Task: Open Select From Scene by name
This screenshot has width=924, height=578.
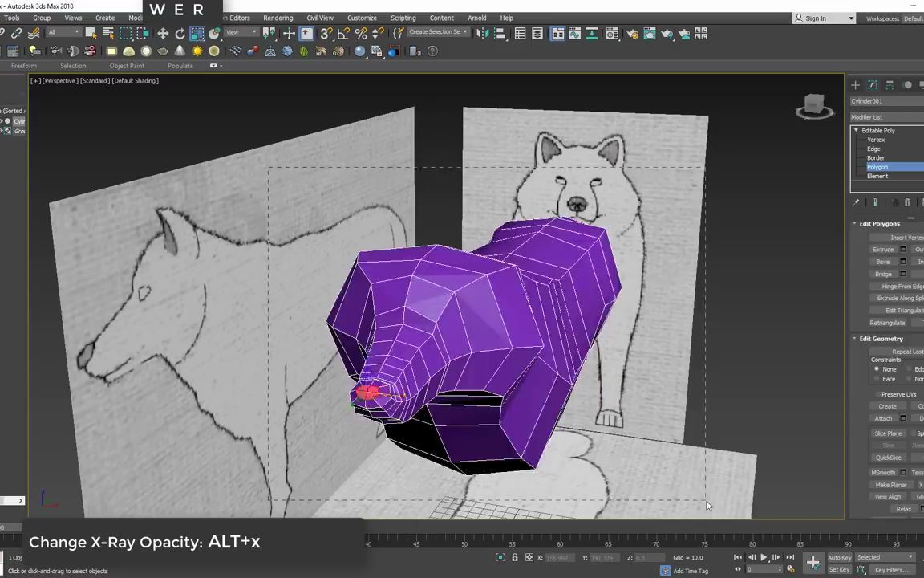Action: [108, 33]
